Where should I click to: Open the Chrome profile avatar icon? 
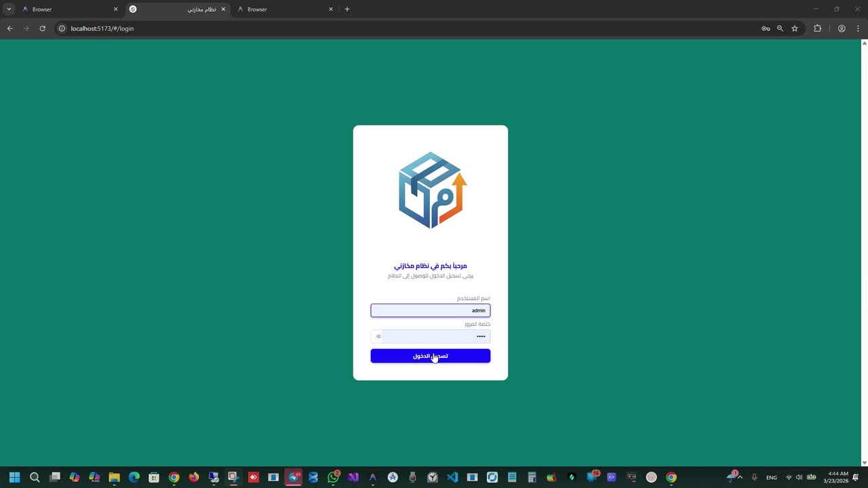(x=842, y=28)
